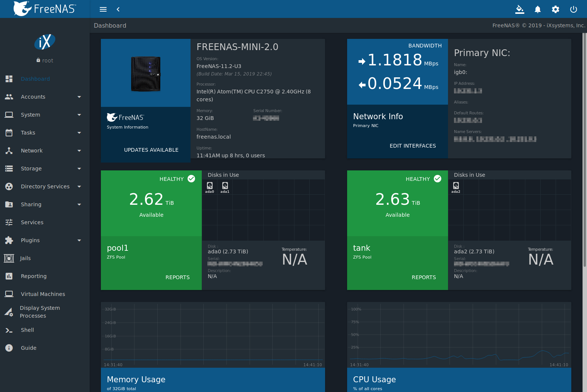Click the Storage stack icon
This screenshot has height=392, width=587.
click(9, 169)
